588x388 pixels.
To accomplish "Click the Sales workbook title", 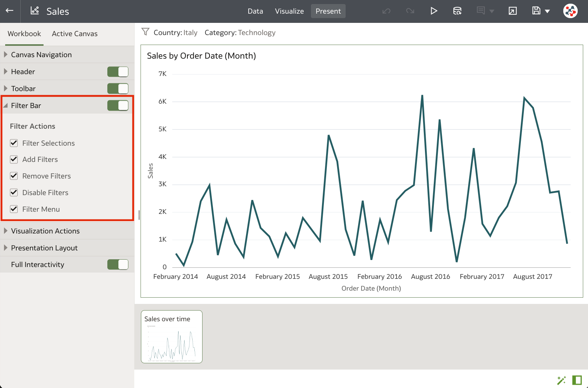I will pyautogui.click(x=58, y=11).
